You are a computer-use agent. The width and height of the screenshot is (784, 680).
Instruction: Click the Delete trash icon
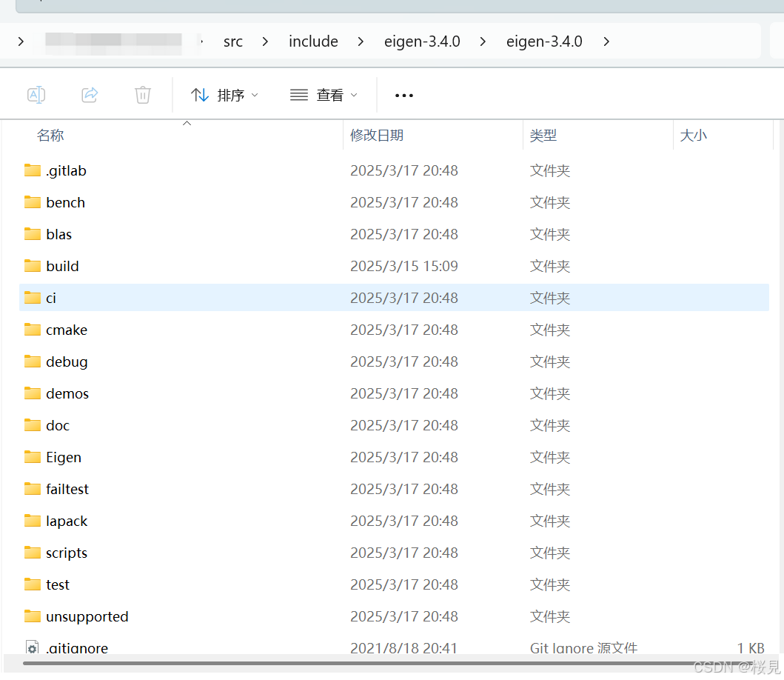pos(142,95)
